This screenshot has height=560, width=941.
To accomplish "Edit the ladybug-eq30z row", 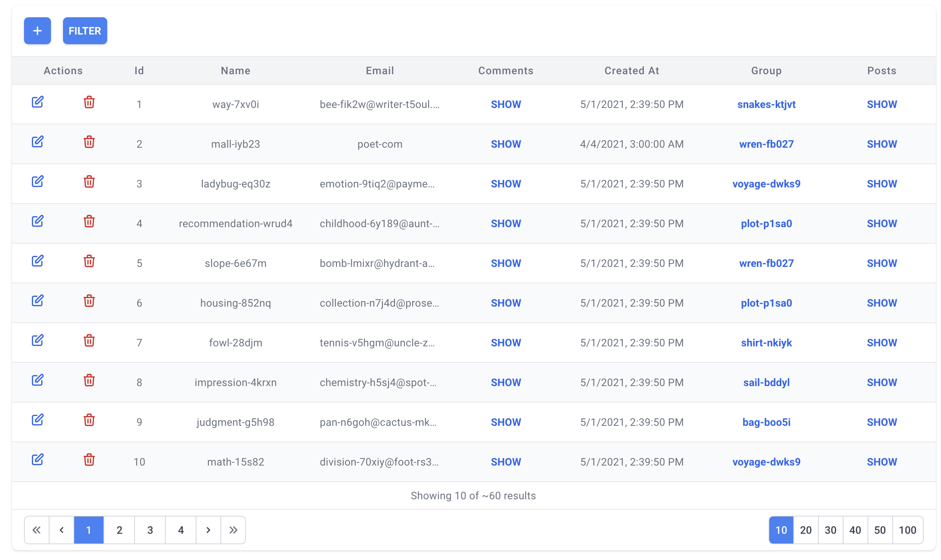I will [37, 181].
